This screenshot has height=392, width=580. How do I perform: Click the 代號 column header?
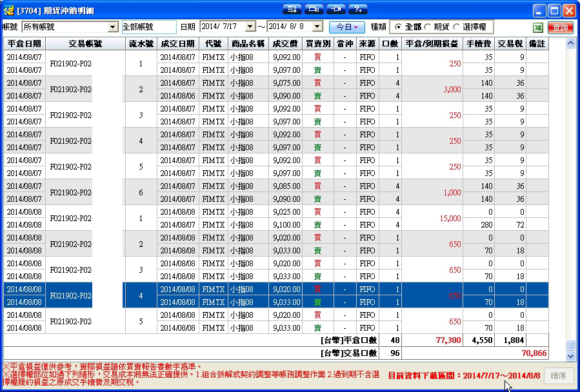point(214,44)
